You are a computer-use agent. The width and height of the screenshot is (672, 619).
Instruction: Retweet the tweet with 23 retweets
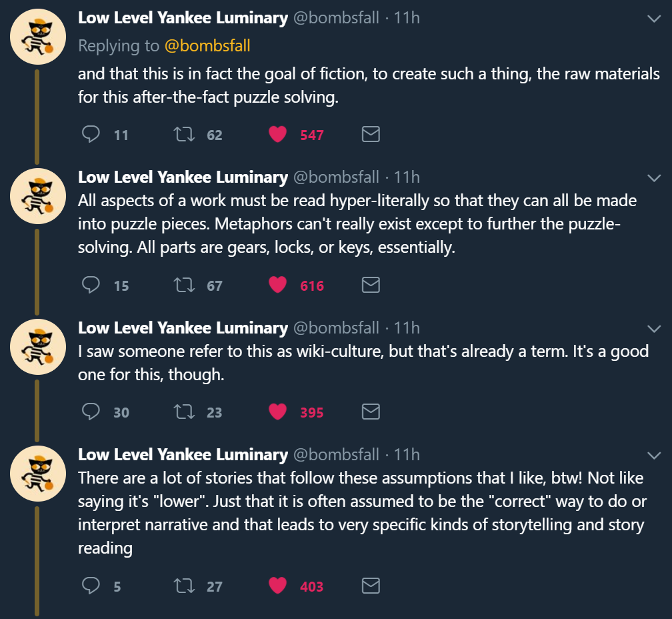(x=182, y=412)
